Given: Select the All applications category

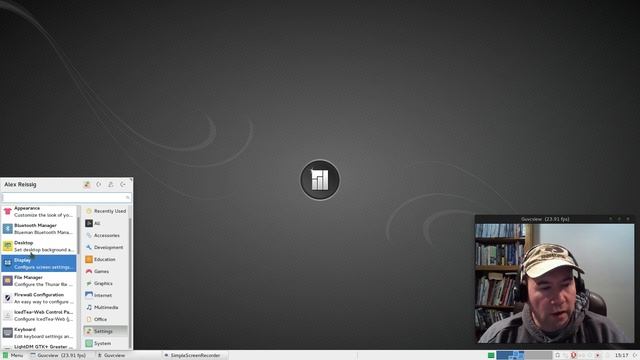Looking at the screenshot, I should coord(106,223).
